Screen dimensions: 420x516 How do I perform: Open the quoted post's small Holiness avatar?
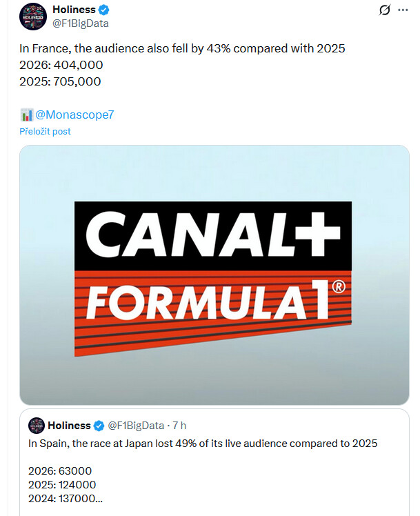click(37, 425)
